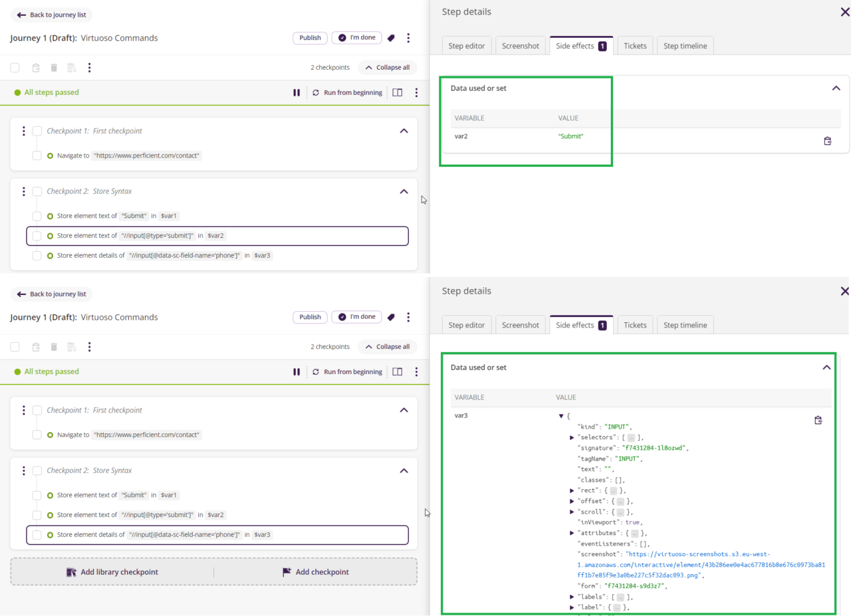The width and height of the screenshot is (851, 616).
Task: Publish the Virtuoso Commands journey
Action: [310, 38]
